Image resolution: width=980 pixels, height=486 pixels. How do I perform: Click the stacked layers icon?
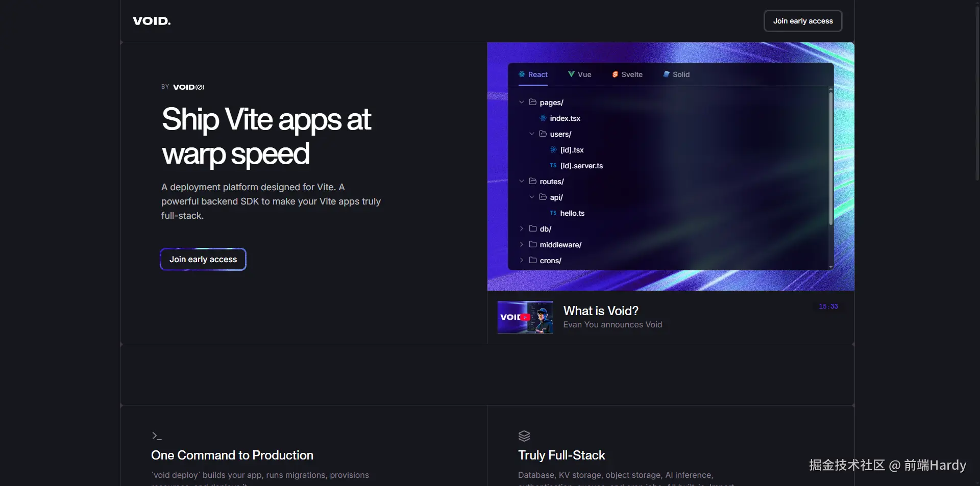point(524,436)
